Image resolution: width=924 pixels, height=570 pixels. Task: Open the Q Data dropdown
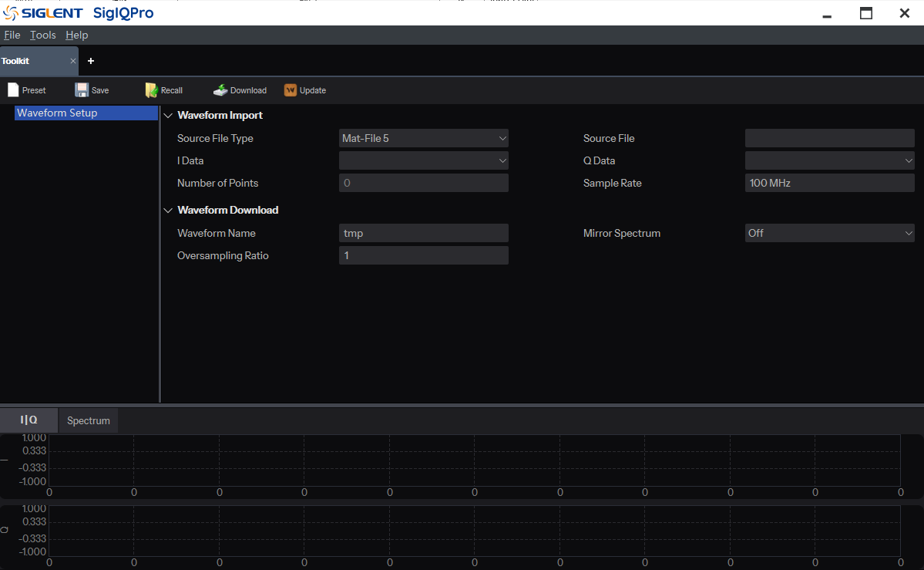830,160
